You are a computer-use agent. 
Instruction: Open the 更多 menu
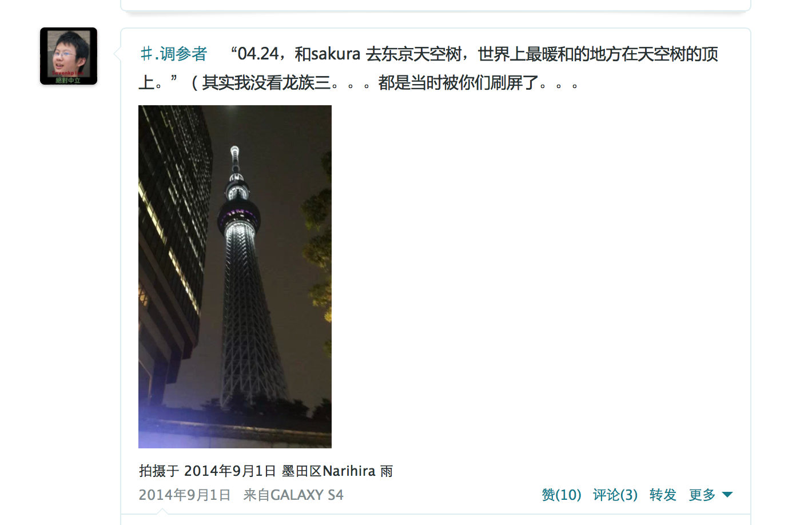[702, 495]
